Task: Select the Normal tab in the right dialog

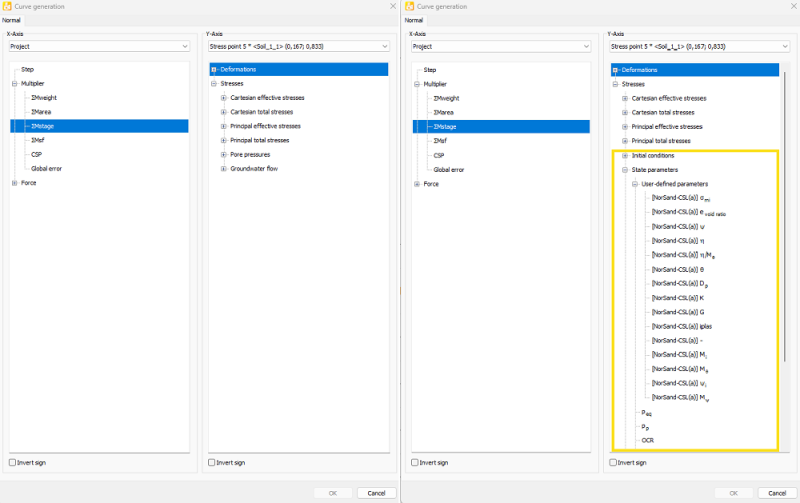Action: (x=413, y=19)
